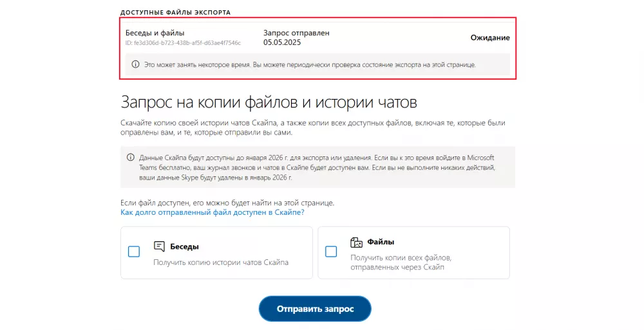Click the export ID string under Беседы и файлы
The width and height of the screenshot is (644, 330).
[183, 43]
